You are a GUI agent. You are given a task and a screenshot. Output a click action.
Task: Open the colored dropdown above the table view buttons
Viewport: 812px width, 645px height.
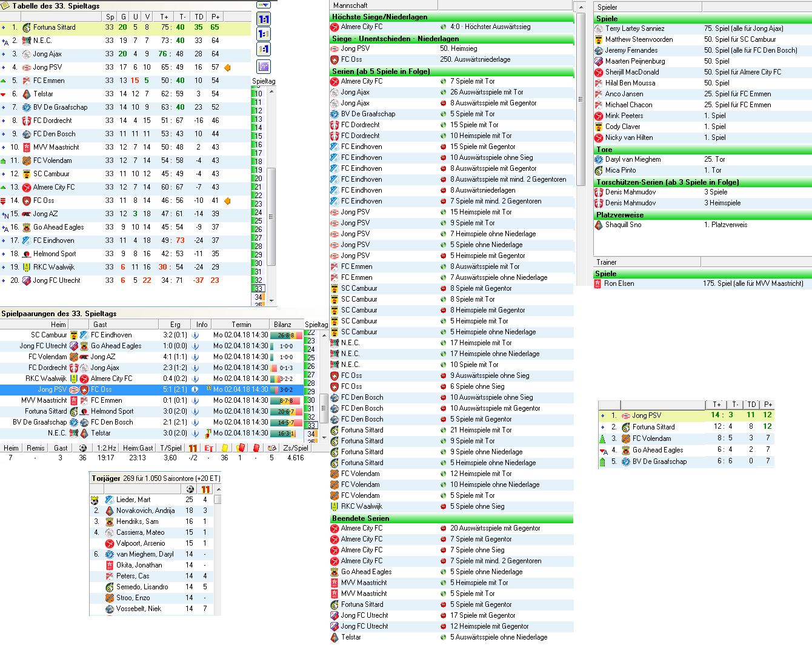pos(264,5)
